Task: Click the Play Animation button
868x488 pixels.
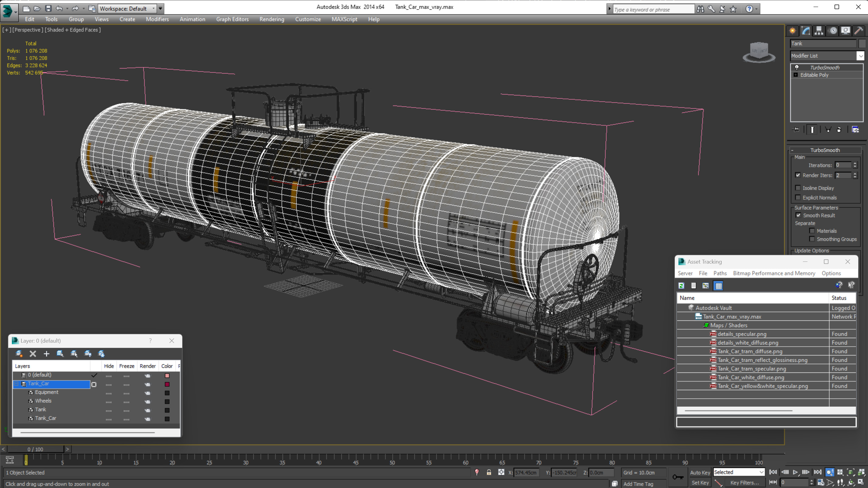Action: point(795,472)
